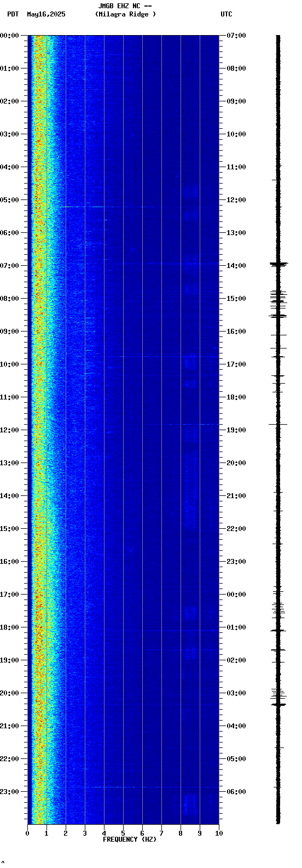
Task: Click the UTC '10:00' time label
Action: pyautogui.click(x=236, y=134)
